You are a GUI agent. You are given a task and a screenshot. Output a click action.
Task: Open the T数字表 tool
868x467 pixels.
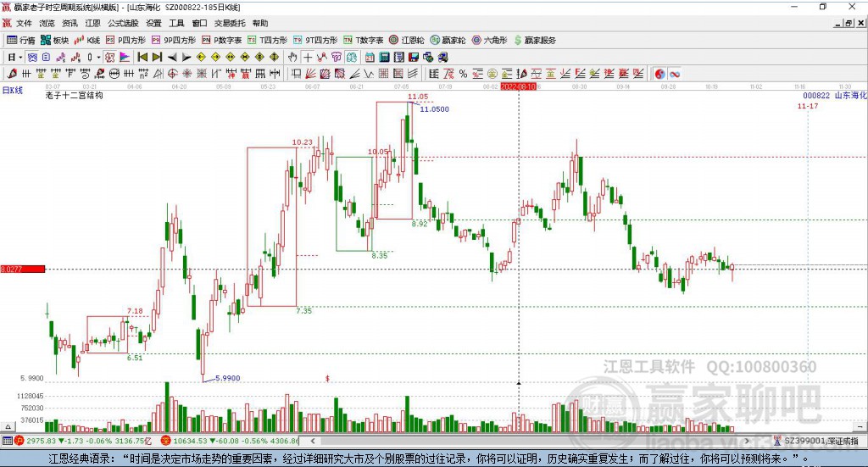point(363,41)
